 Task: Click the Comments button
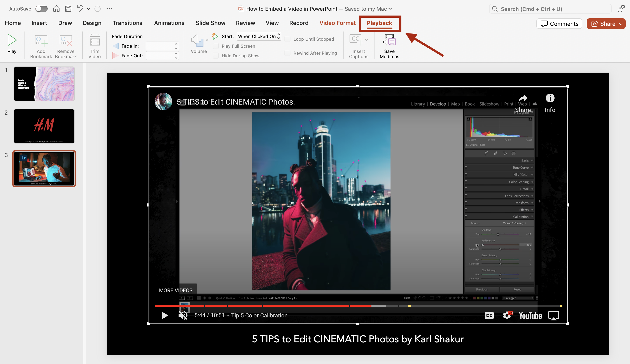559,24
